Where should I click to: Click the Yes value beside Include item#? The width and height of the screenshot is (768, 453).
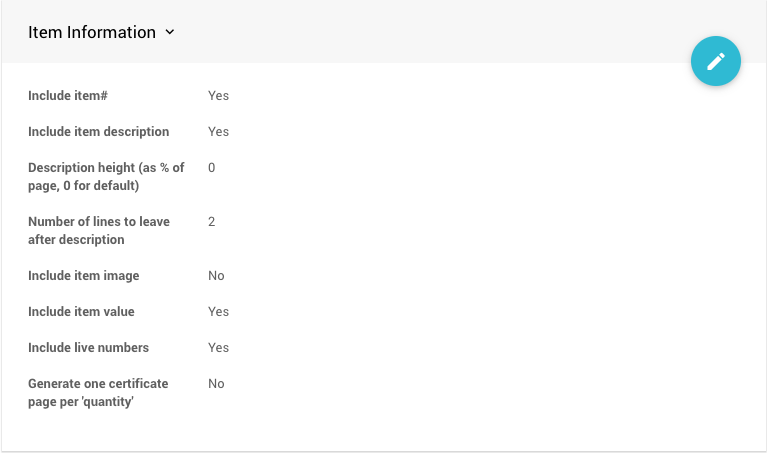tap(218, 96)
